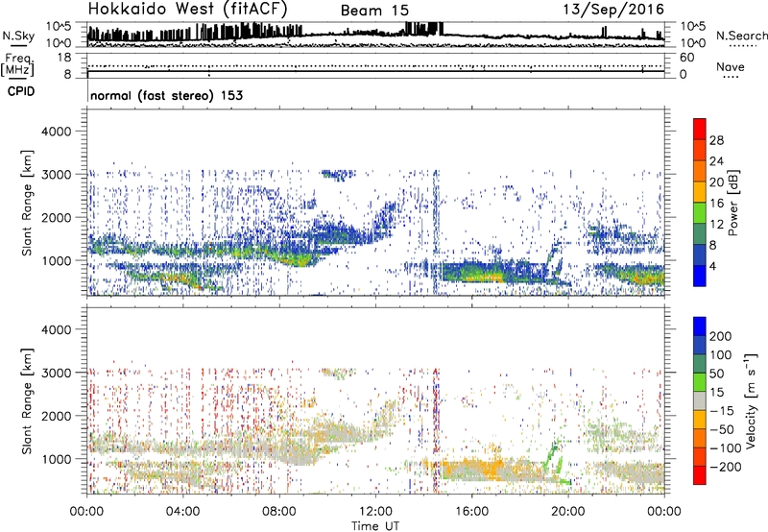Click the 'Hokkaido West (fitACF)' title
Image resolution: width=768 pixels, height=532 pixels.
187,10
